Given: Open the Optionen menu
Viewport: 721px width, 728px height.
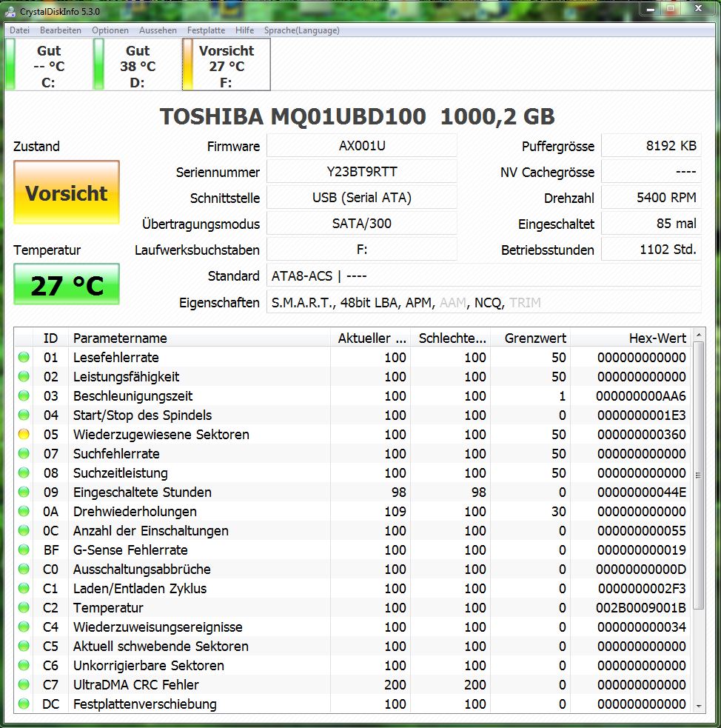Looking at the screenshot, I should click(110, 30).
